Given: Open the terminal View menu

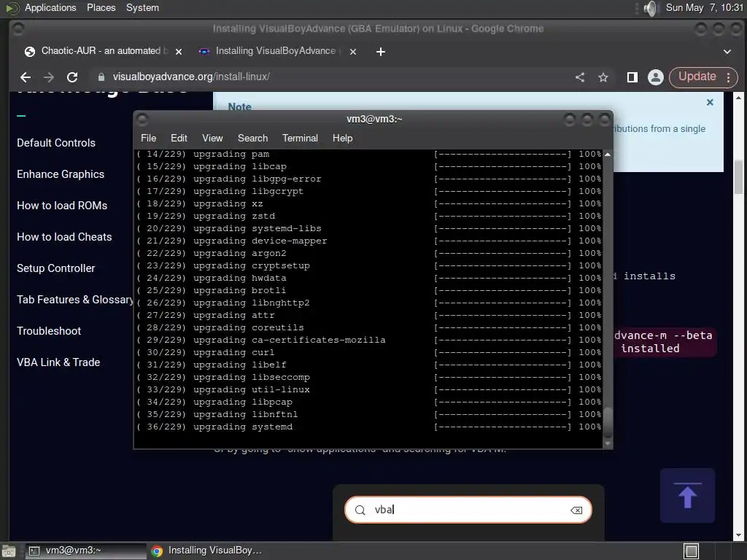Looking at the screenshot, I should [212, 138].
